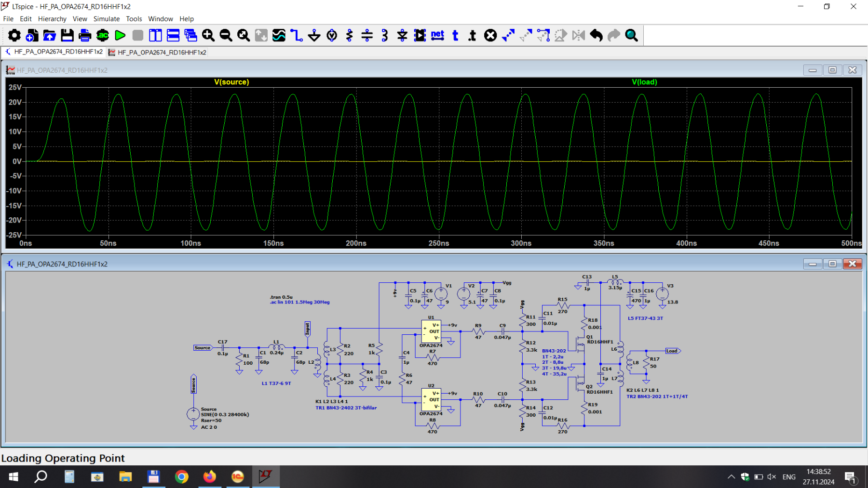Tile windows horizontally from the toolbar

[x=173, y=35]
